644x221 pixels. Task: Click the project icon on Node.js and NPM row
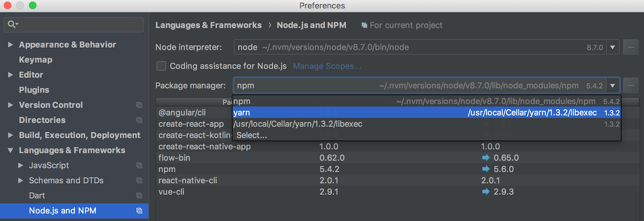tap(139, 211)
